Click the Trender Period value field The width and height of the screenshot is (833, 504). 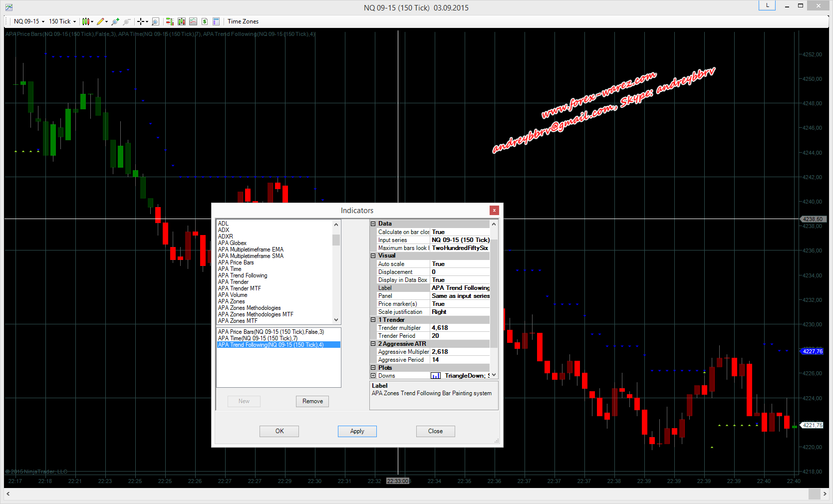(x=459, y=336)
